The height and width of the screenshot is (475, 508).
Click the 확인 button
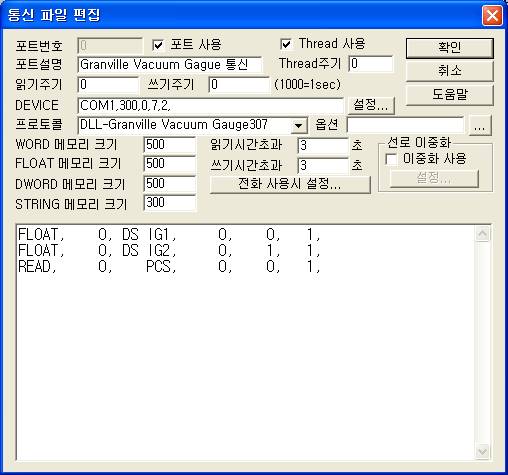tap(449, 48)
